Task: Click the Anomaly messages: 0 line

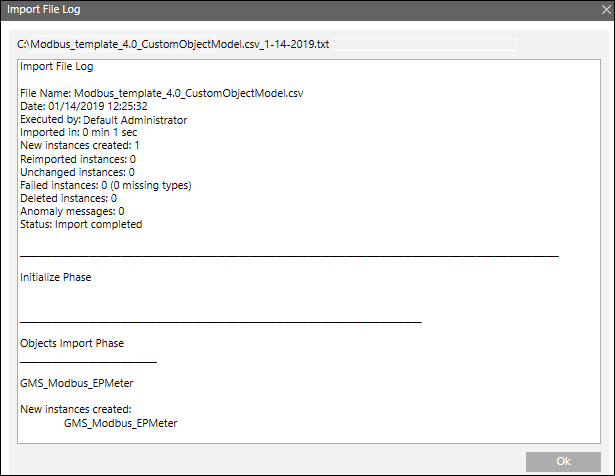Action: (x=72, y=211)
